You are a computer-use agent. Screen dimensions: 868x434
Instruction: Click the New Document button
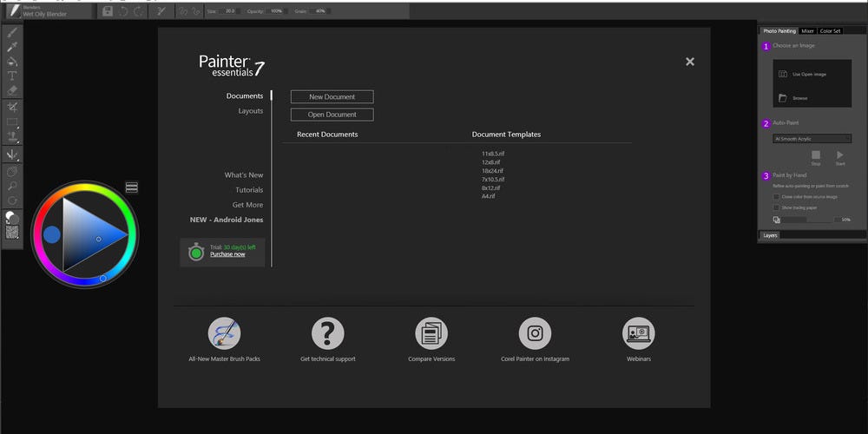coord(332,97)
